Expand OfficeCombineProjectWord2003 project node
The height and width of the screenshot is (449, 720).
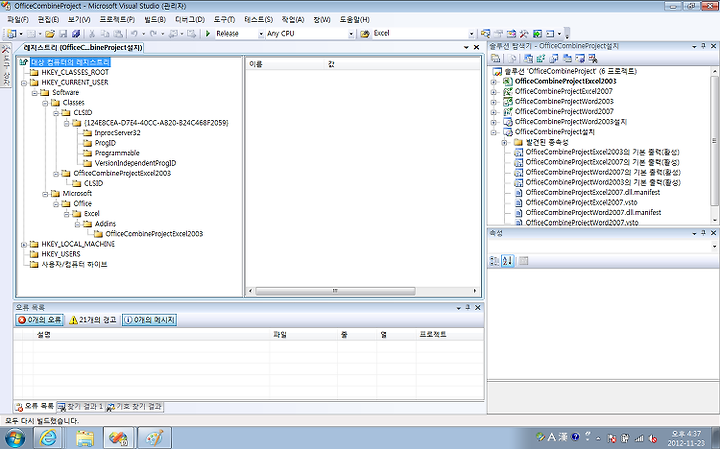(x=494, y=101)
